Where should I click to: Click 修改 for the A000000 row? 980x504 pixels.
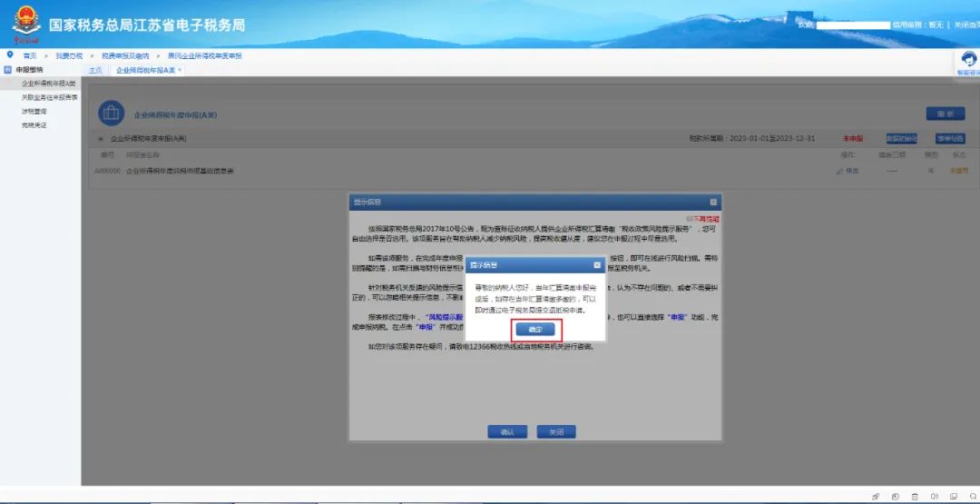852,171
